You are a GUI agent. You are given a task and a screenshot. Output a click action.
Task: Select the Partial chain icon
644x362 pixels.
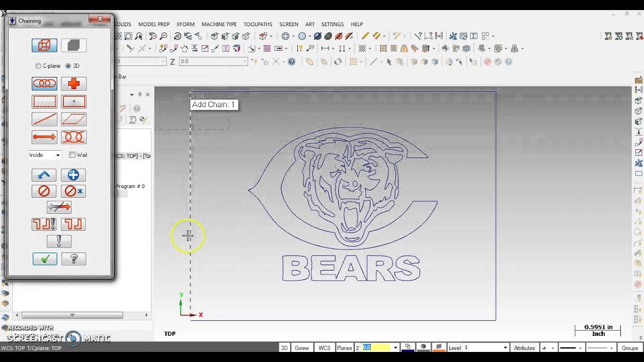(73, 137)
